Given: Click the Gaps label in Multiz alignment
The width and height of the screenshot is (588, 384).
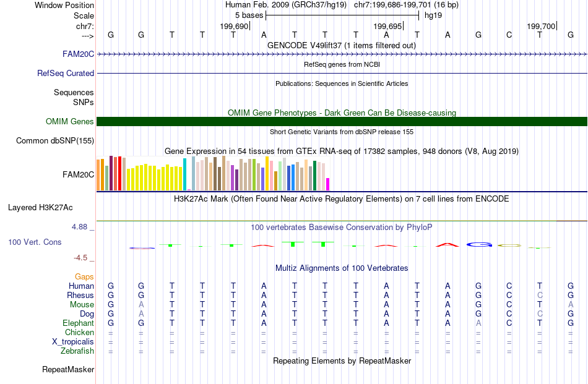Looking at the screenshot, I should 84,276.
